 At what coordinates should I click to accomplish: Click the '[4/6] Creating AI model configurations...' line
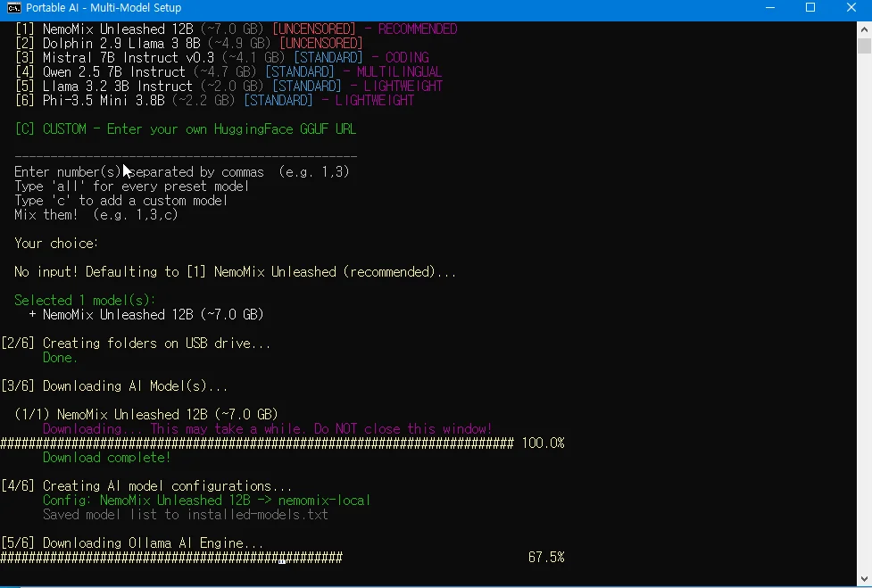click(x=146, y=486)
